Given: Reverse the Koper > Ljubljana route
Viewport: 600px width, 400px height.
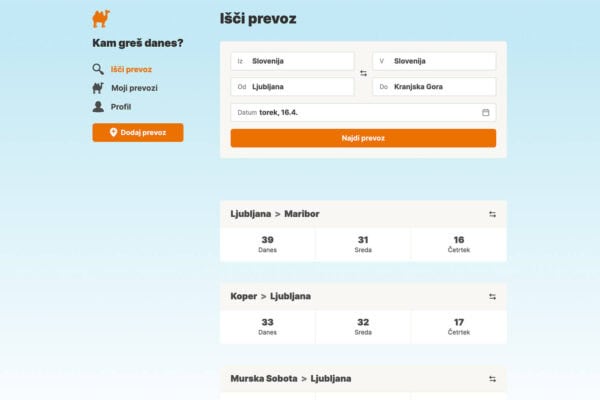Looking at the screenshot, I should [492, 296].
